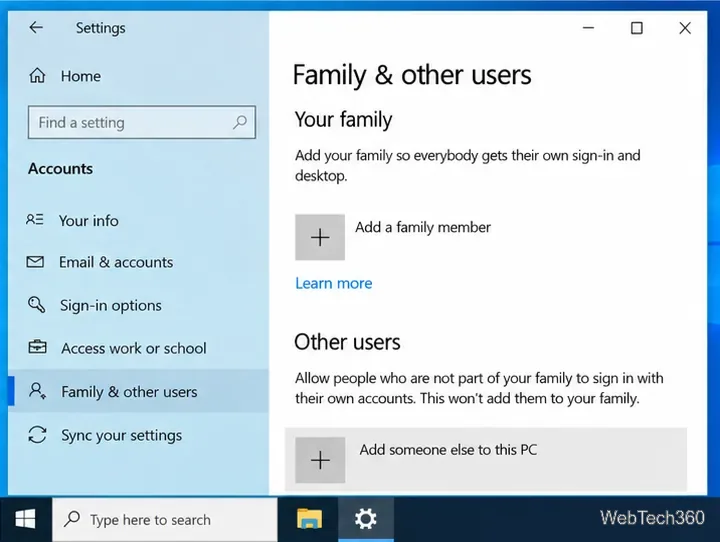Click the Email & accounts envelope icon
This screenshot has height=542, width=720.
35,262
